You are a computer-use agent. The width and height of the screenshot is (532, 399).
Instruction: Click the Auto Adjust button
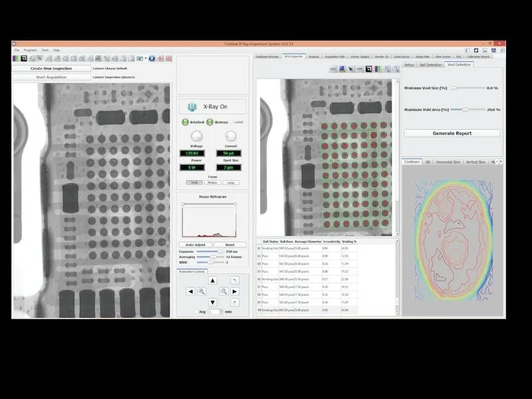click(195, 245)
